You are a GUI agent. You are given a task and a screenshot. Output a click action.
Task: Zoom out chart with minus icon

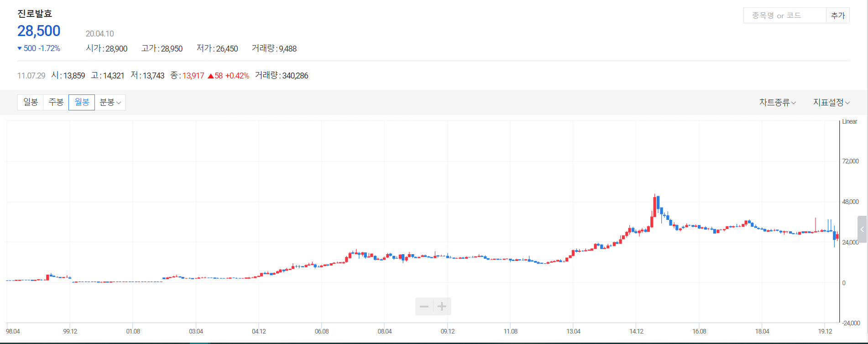pos(424,306)
